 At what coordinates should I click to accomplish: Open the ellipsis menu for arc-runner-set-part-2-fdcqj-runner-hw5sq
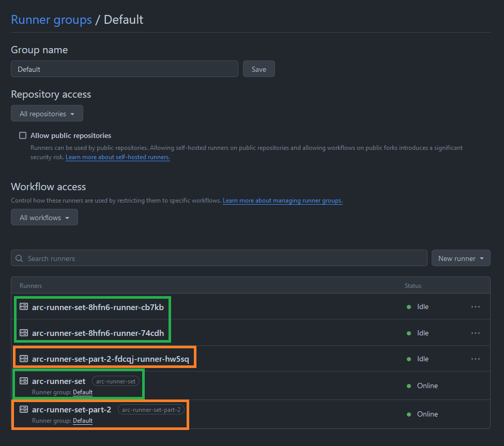click(476, 359)
